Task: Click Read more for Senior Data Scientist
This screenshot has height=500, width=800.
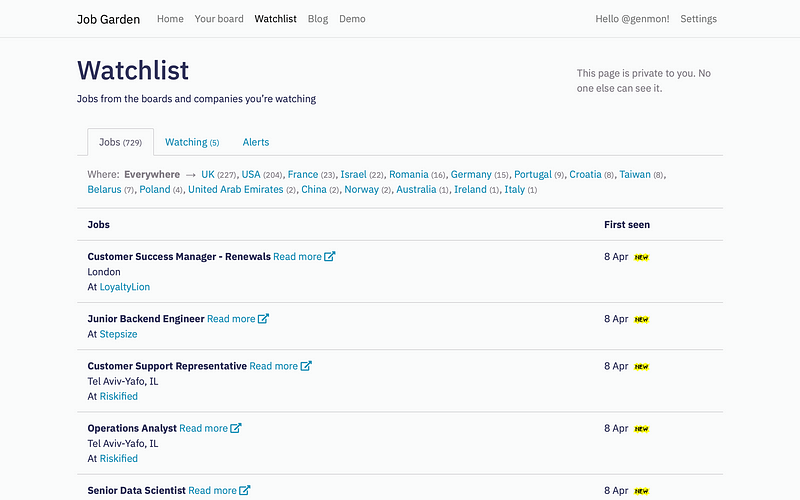Action: tap(212, 491)
